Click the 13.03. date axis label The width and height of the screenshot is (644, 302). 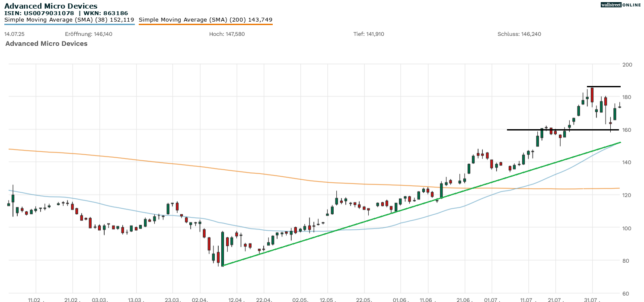pyautogui.click(x=136, y=299)
